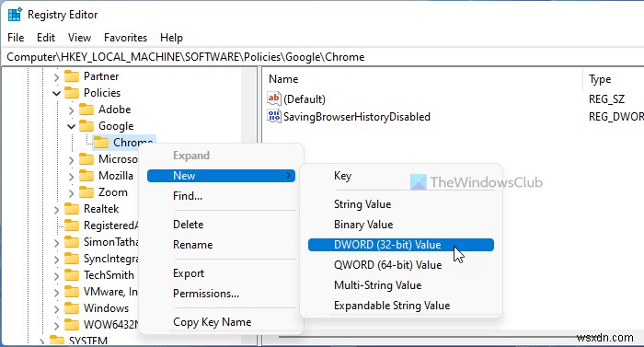Image resolution: width=644 pixels, height=347 pixels.
Task: Choose Permissions... from the context menu
Action: click(x=221, y=294)
